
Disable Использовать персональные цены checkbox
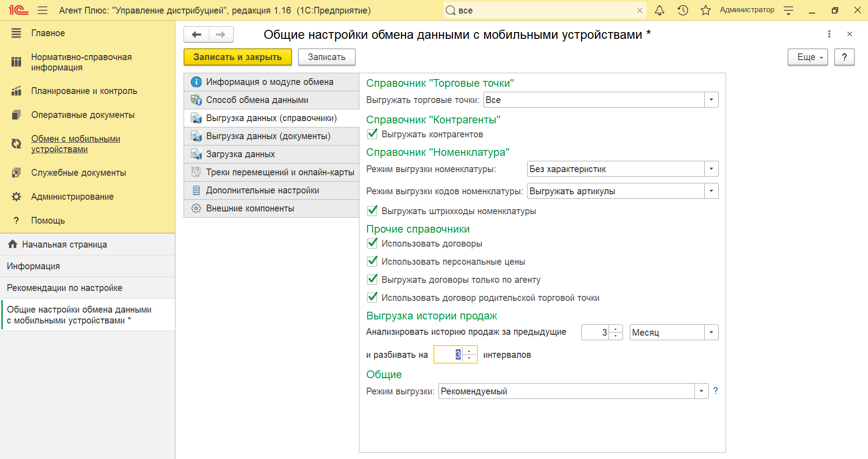tap(373, 261)
